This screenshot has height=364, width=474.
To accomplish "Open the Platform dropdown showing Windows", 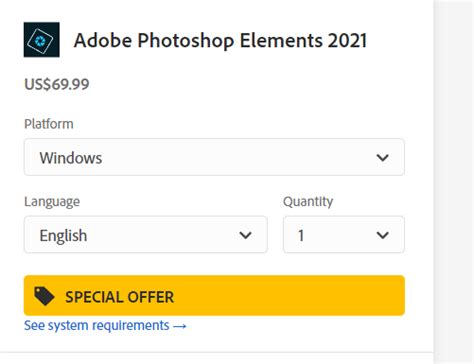I will pos(214,157).
